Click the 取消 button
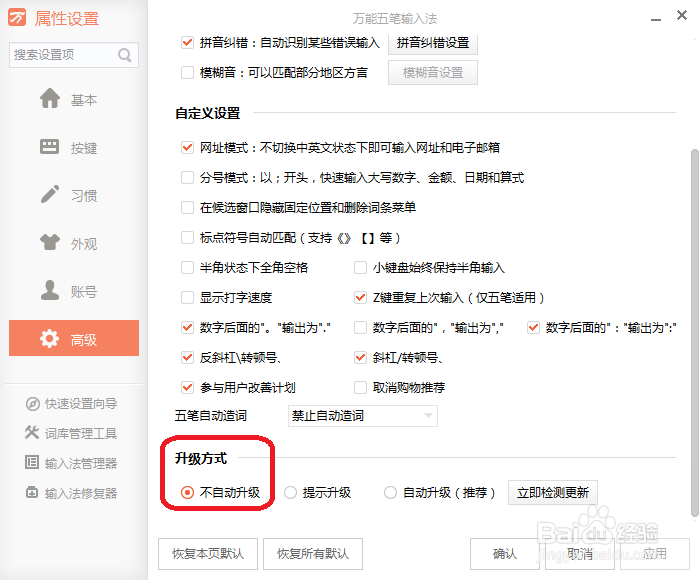 coord(580,554)
